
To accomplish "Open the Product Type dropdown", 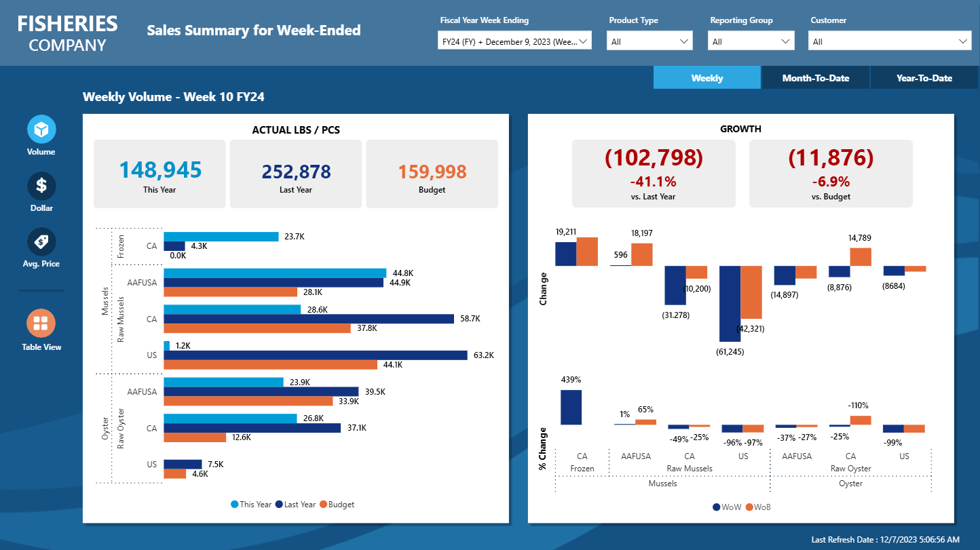I will 650,41.
